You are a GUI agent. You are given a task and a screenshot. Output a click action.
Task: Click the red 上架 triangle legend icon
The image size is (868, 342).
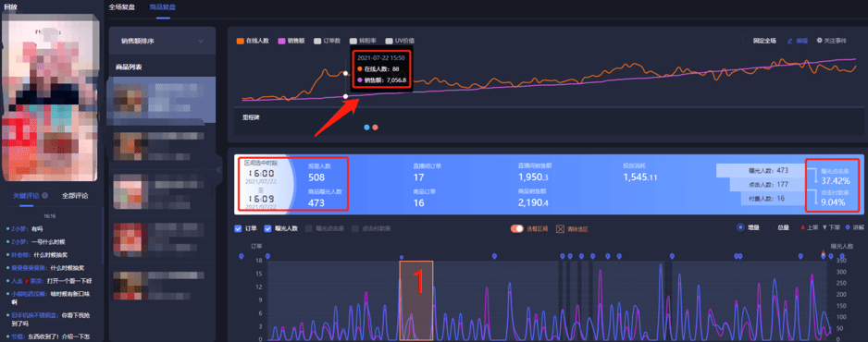[803, 227]
